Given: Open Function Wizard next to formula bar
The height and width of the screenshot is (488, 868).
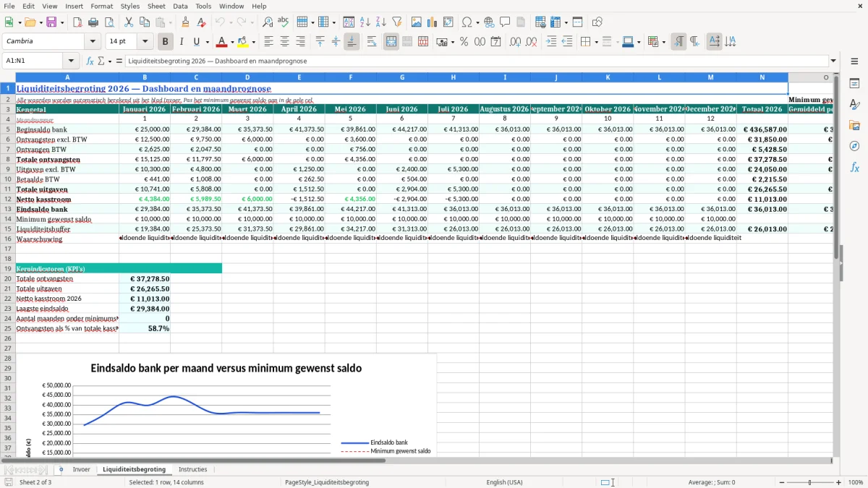Looking at the screenshot, I should [x=90, y=61].
